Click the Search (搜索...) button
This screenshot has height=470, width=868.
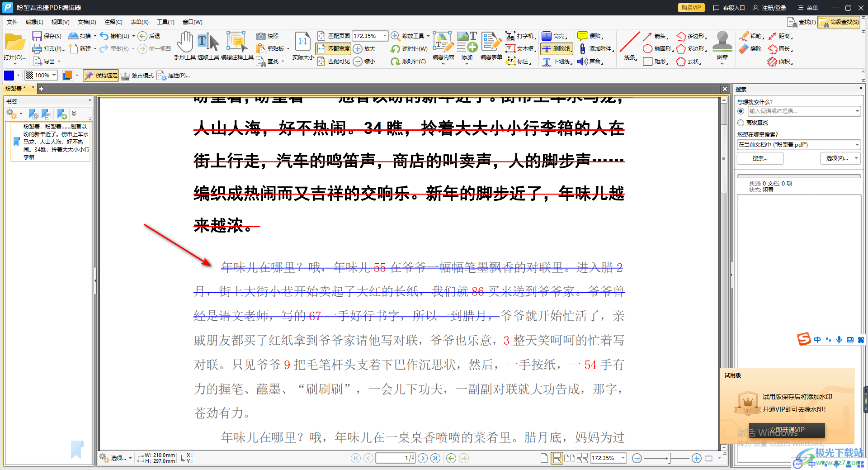click(x=760, y=158)
